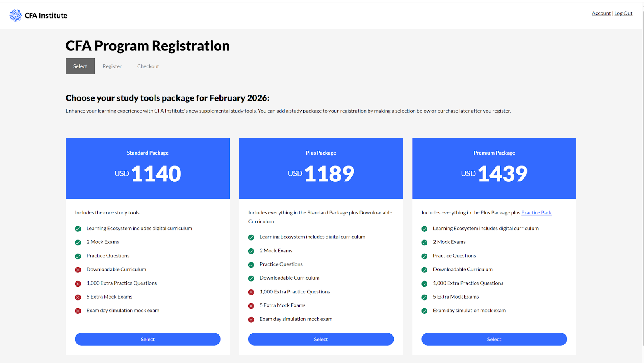Click the Premium Package USD 1439 header

point(494,169)
